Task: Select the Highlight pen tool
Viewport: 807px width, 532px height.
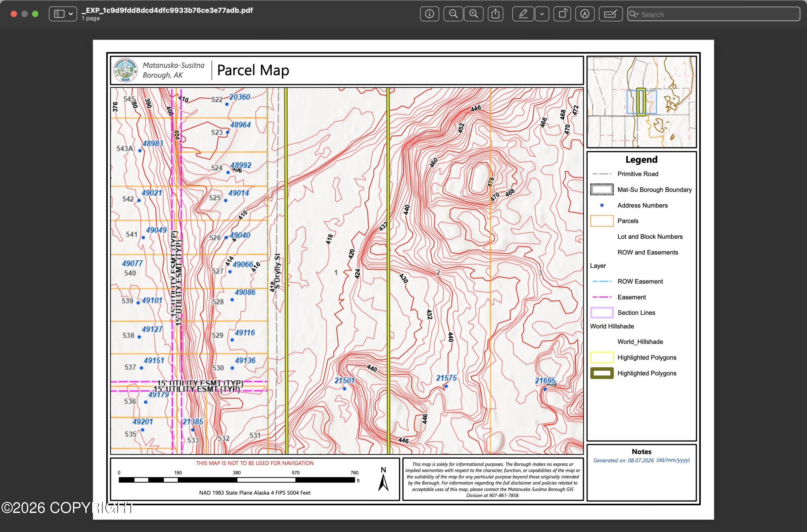Action: (523, 14)
